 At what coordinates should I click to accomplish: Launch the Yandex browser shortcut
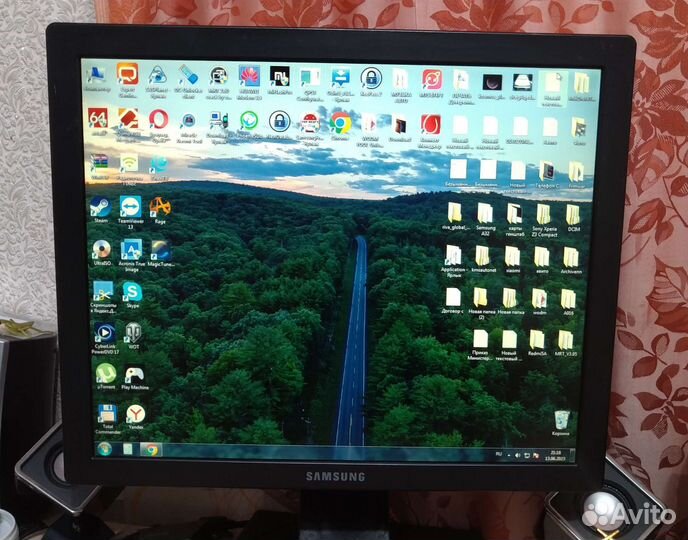(x=136, y=417)
